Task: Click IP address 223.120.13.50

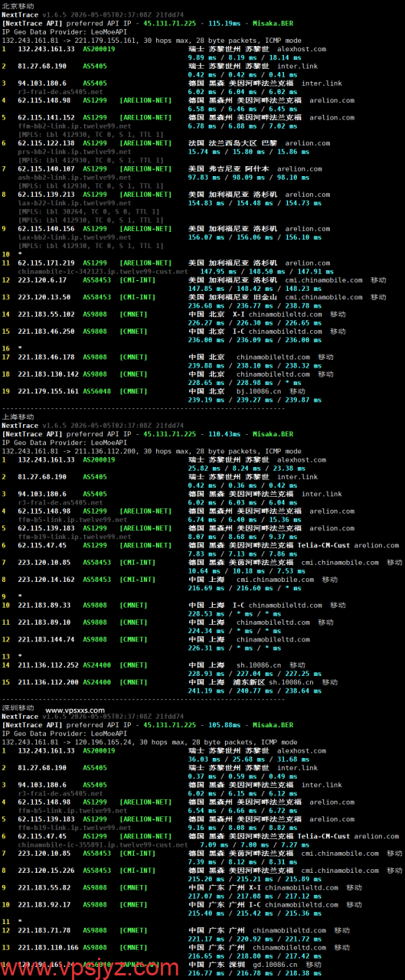Action: 44,297
